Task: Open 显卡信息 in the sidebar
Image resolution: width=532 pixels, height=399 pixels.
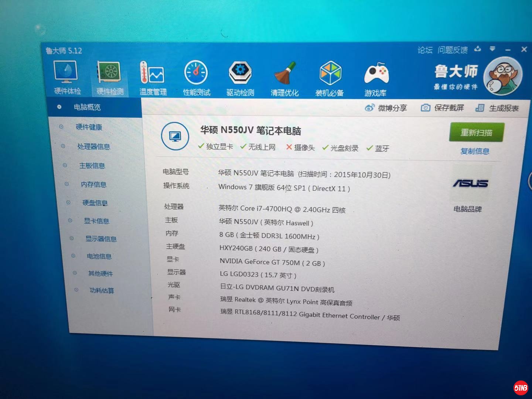Action: [x=97, y=221]
